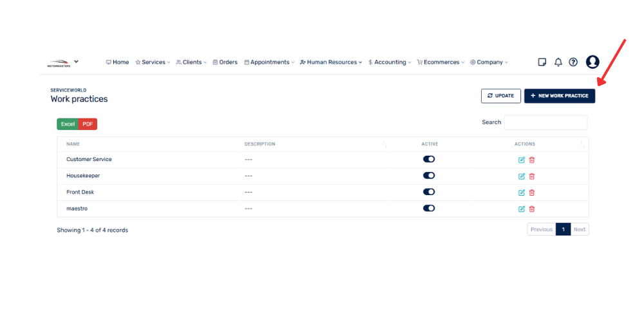Open the notifications bell icon
This screenshot has height=322, width=644.
coord(558,62)
